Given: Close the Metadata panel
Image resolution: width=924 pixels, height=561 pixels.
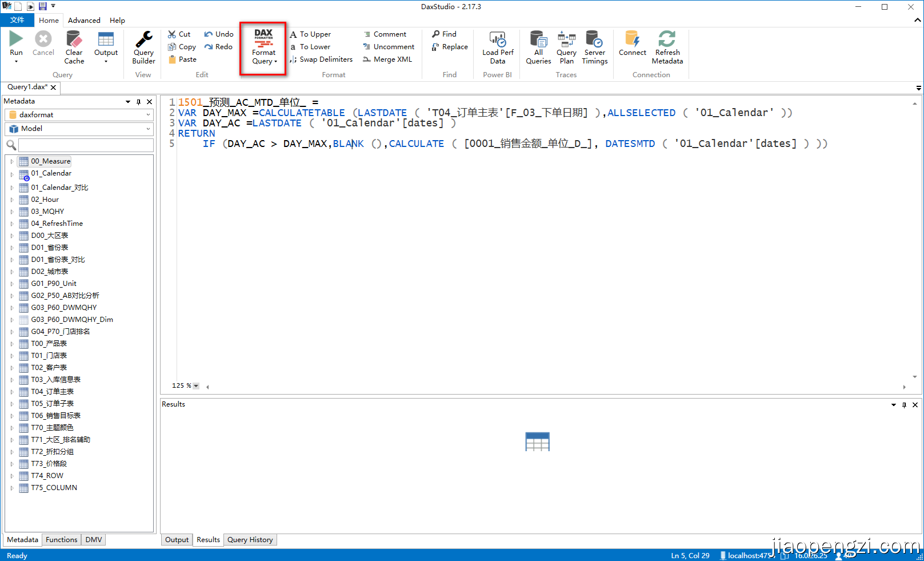Looking at the screenshot, I should (150, 102).
